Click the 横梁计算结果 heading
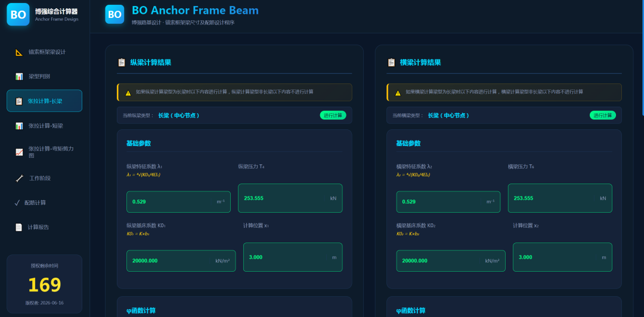This screenshot has width=644, height=317. coord(420,63)
